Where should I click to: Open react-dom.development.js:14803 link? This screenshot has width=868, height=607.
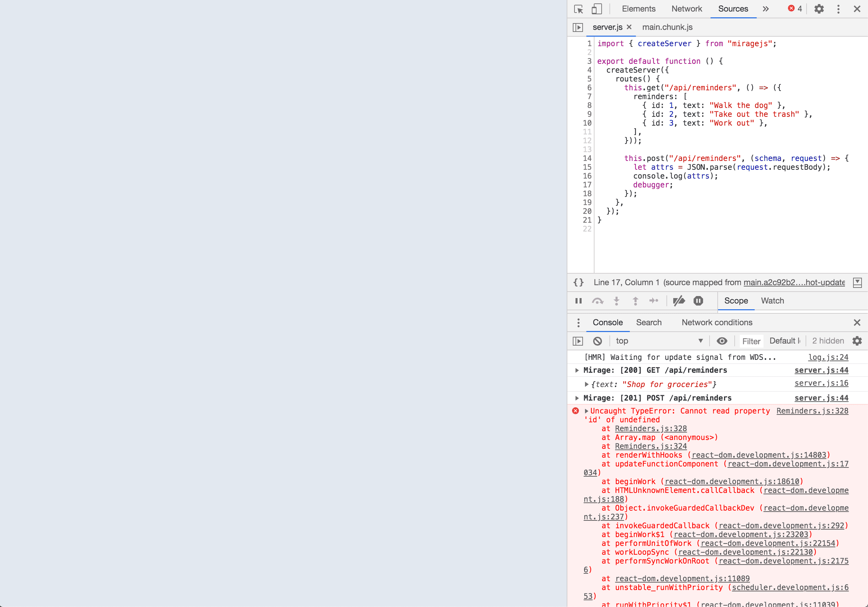pos(759,455)
